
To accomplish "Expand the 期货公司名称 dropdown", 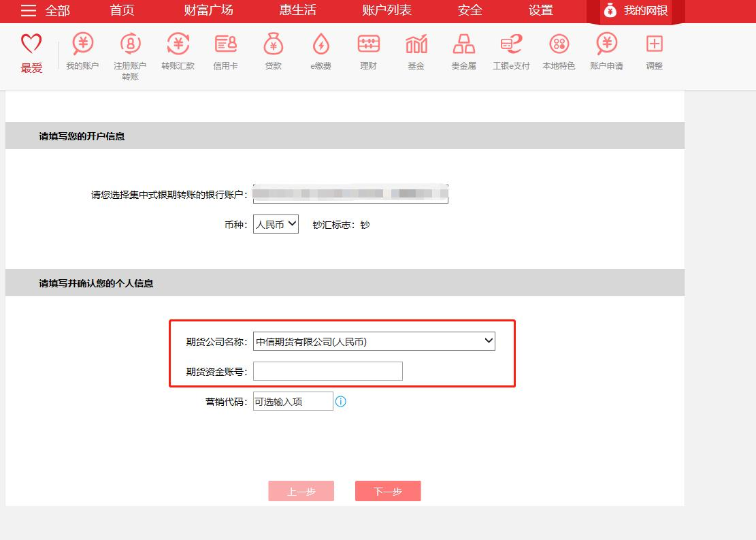I will 374,341.
